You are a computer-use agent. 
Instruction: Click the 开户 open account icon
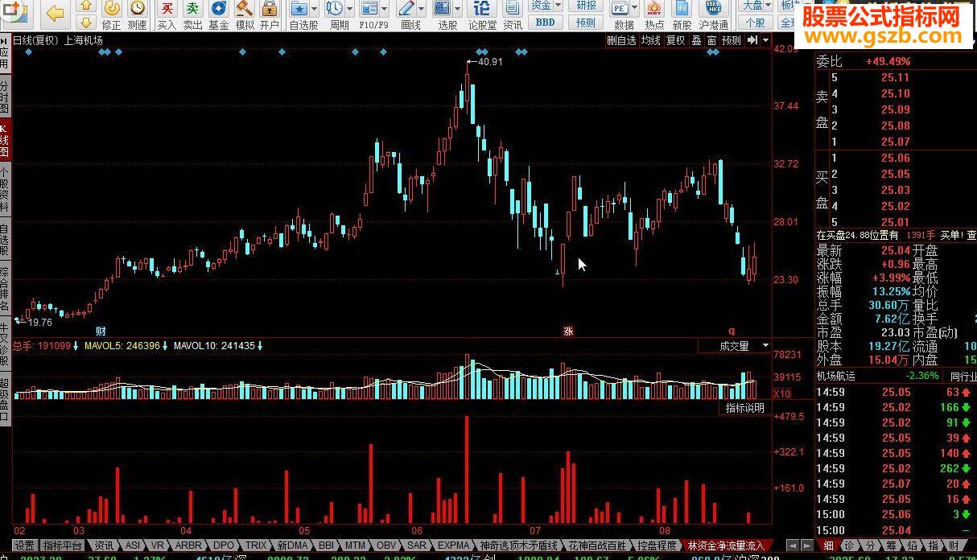coord(270,8)
